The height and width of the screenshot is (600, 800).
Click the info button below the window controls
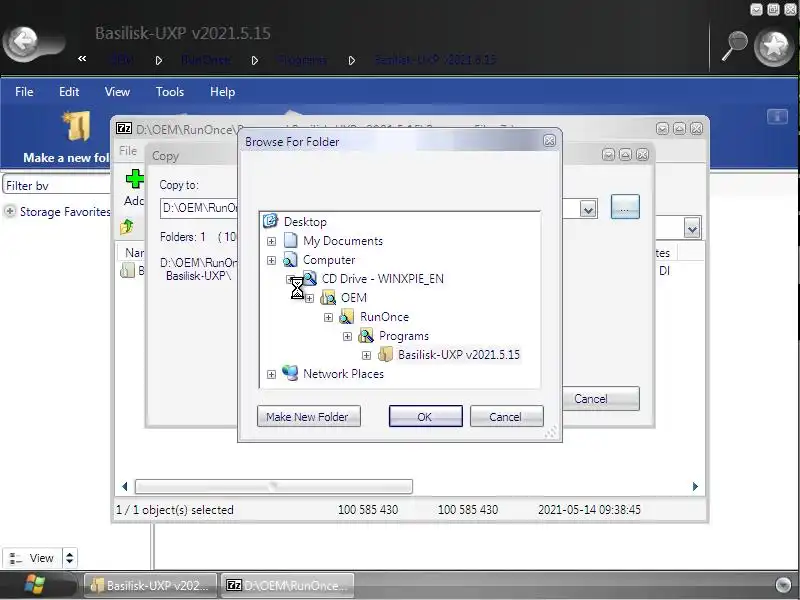click(777, 117)
